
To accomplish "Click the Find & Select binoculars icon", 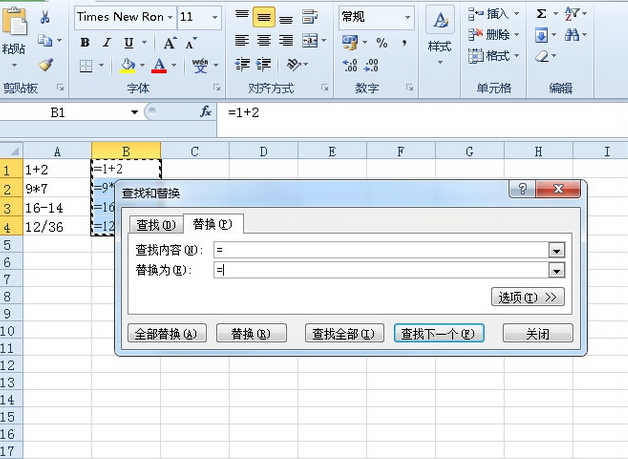I will tap(573, 35).
